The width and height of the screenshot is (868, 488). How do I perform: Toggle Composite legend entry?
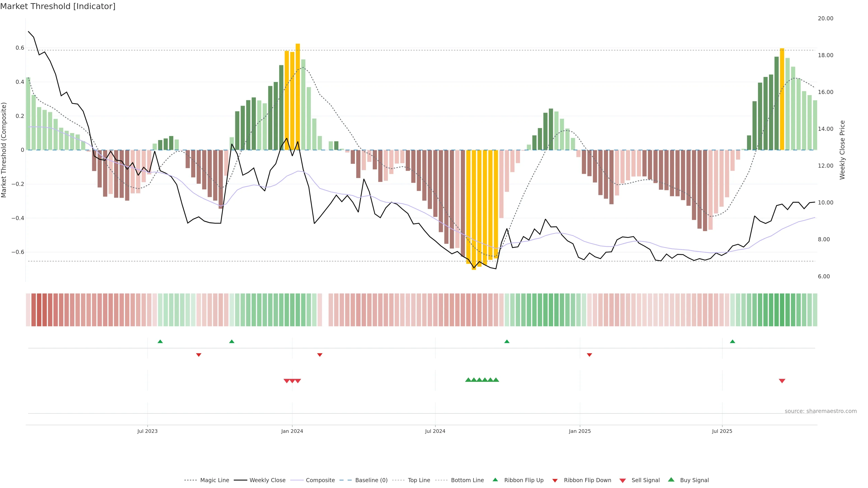[320, 480]
